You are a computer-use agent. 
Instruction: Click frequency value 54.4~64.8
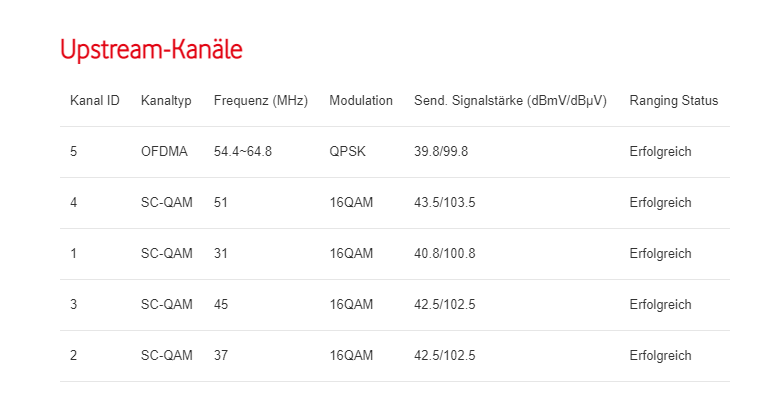(243, 152)
